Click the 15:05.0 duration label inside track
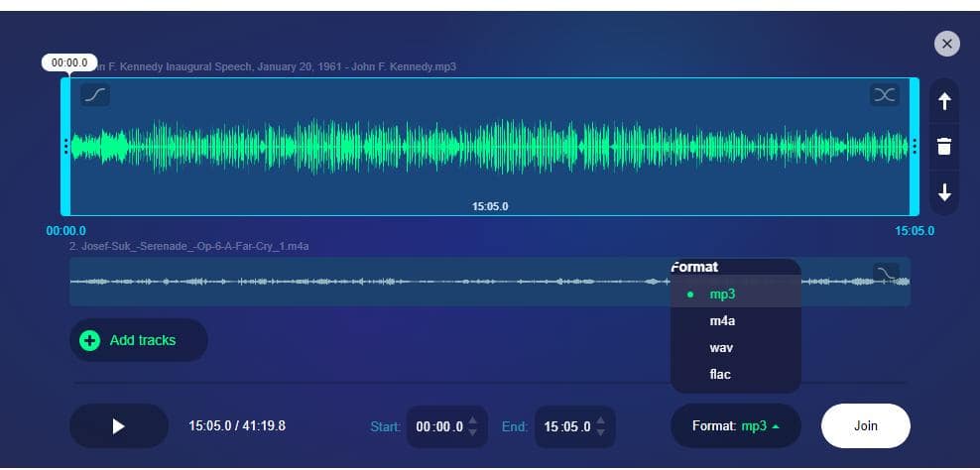The height and width of the screenshot is (470, 980). click(x=490, y=206)
